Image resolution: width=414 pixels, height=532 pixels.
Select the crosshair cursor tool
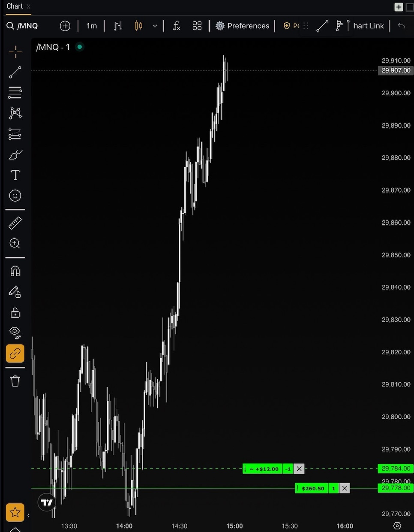[15, 52]
